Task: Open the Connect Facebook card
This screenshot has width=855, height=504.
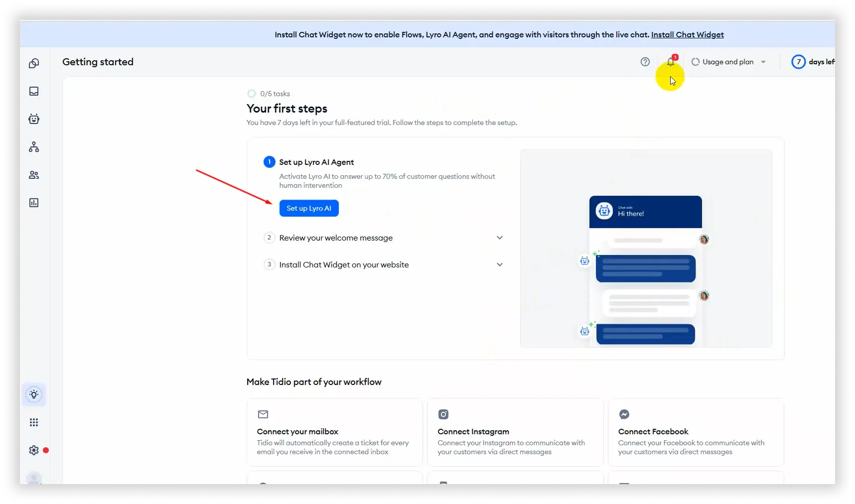Action: coord(696,432)
